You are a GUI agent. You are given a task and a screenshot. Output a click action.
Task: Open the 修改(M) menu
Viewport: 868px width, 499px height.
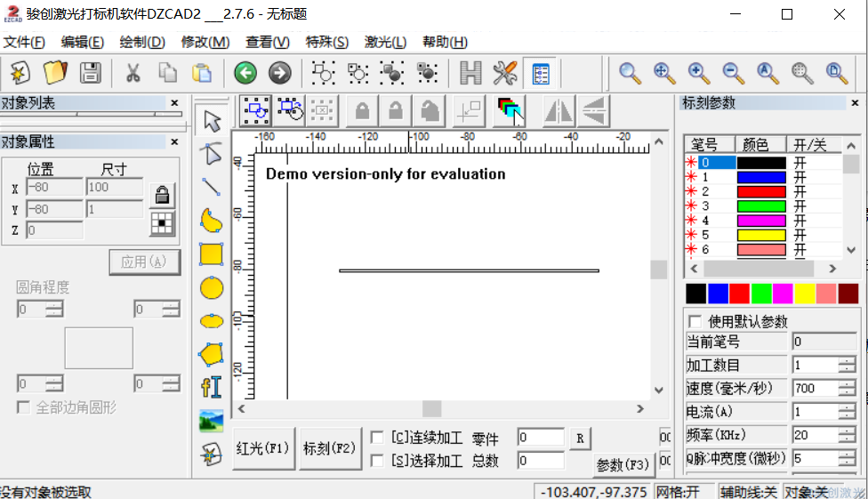pyautogui.click(x=205, y=42)
